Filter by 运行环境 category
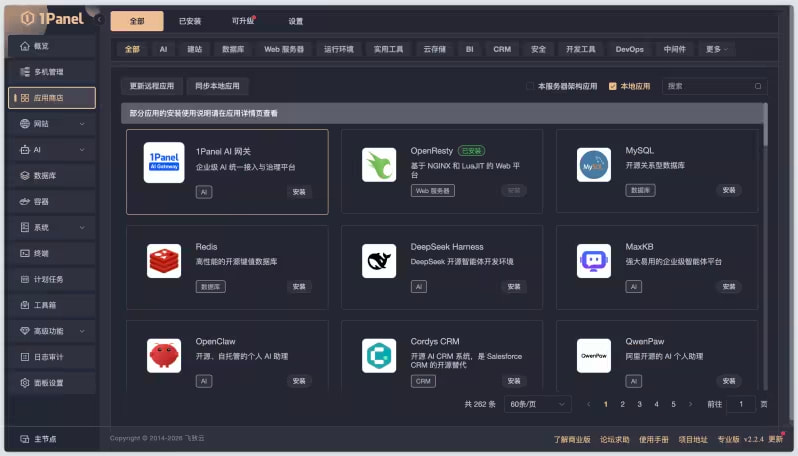 [x=338, y=49]
